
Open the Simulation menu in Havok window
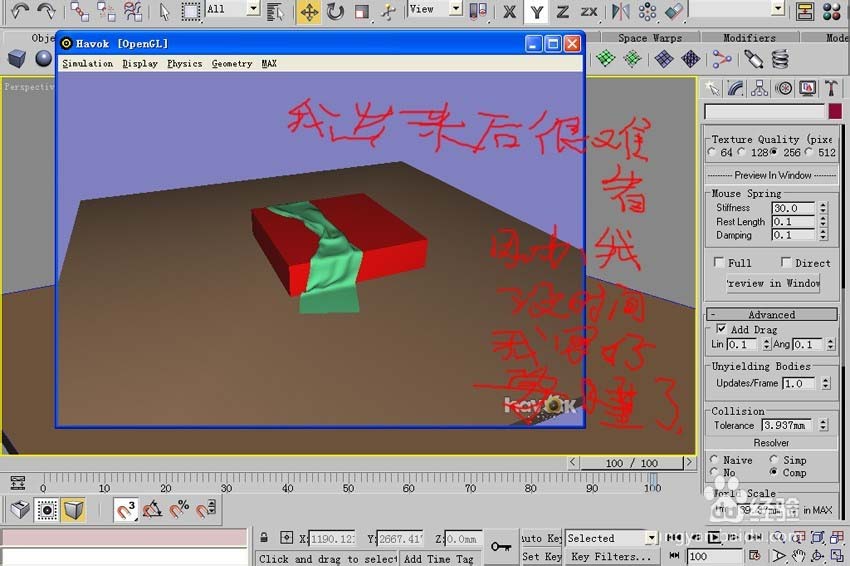(x=88, y=63)
